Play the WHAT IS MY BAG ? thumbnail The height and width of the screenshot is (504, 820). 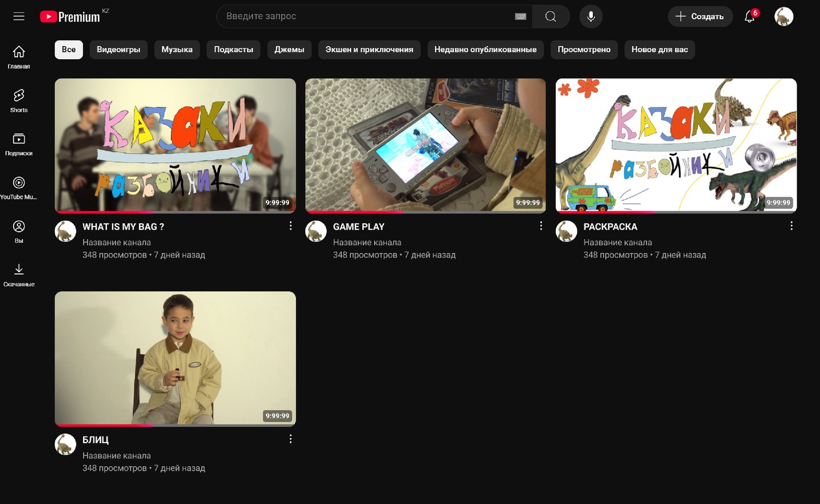tap(175, 146)
